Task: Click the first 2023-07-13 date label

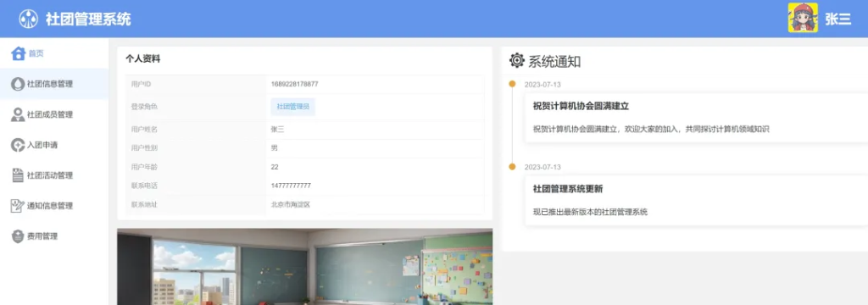Action: (542, 84)
